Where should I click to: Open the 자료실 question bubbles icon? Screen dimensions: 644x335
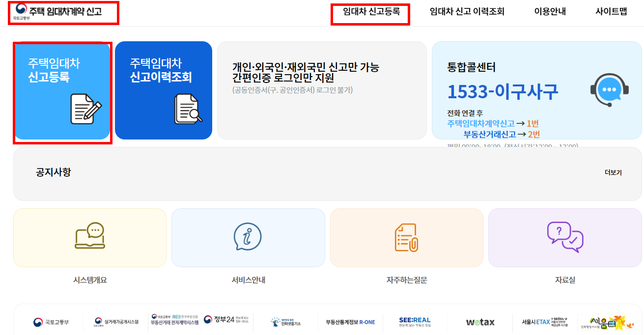pos(565,237)
